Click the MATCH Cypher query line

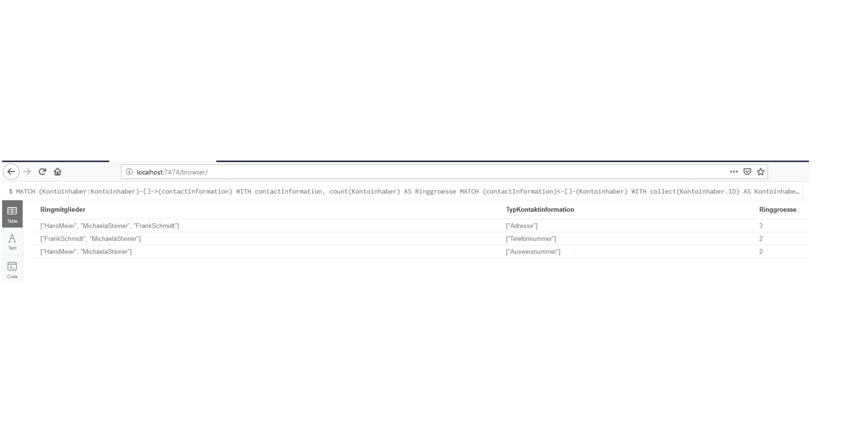[x=404, y=191]
